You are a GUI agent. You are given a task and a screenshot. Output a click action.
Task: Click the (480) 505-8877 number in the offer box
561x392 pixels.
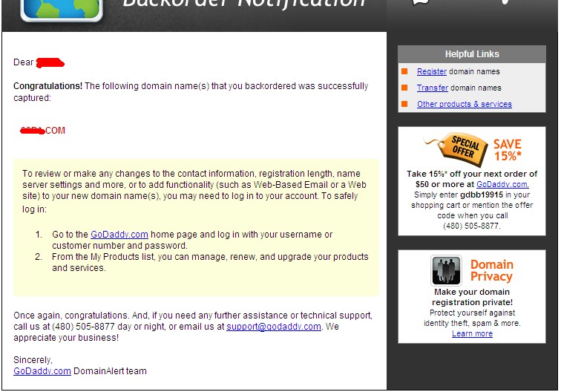pyautogui.click(x=472, y=226)
